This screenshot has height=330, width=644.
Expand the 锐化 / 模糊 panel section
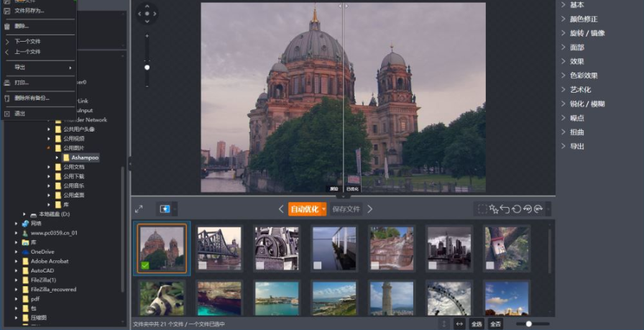point(586,104)
